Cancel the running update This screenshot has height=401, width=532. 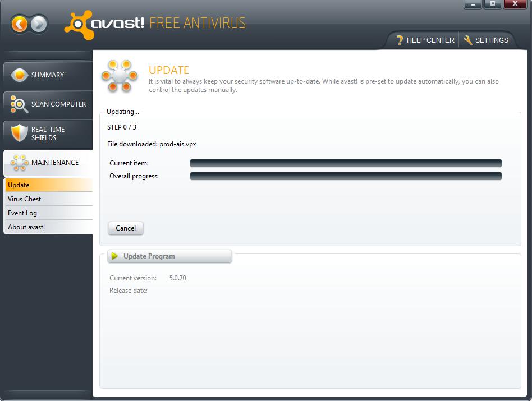coord(126,228)
